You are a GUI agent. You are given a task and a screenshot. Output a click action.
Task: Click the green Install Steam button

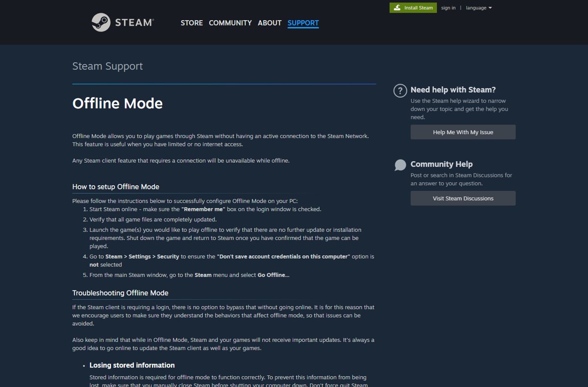point(413,8)
